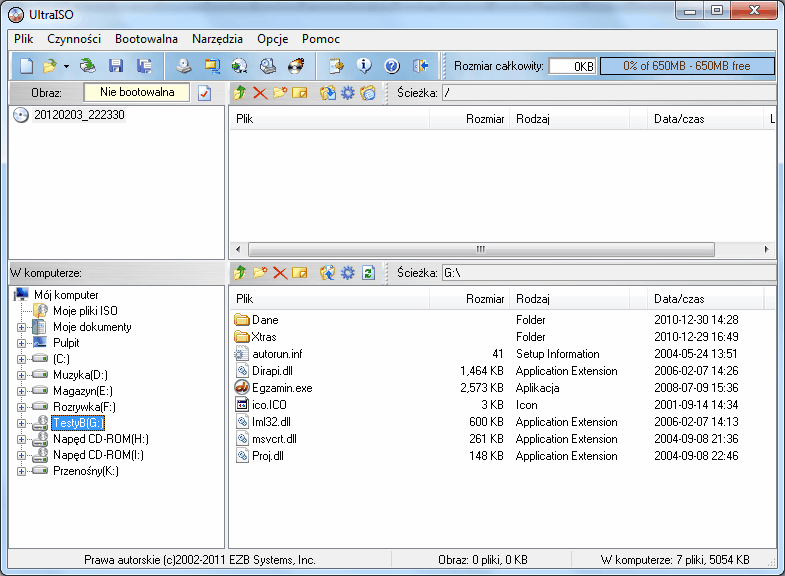Click the New image toolbar icon
This screenshot has width=785, height=576.
coord(26,66)
